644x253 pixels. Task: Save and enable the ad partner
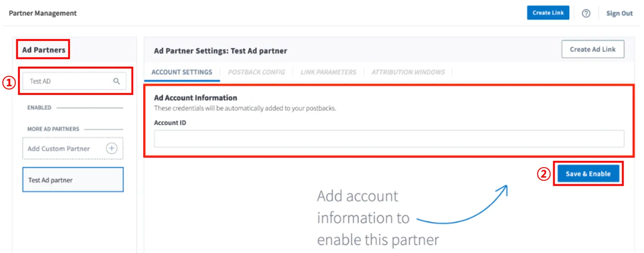(x=588, y=174)
